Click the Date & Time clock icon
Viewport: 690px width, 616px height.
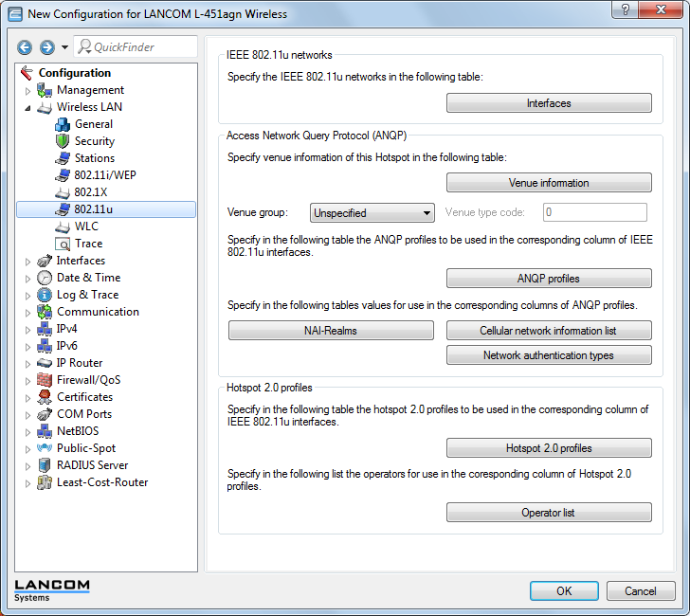(x=45, y=278)
